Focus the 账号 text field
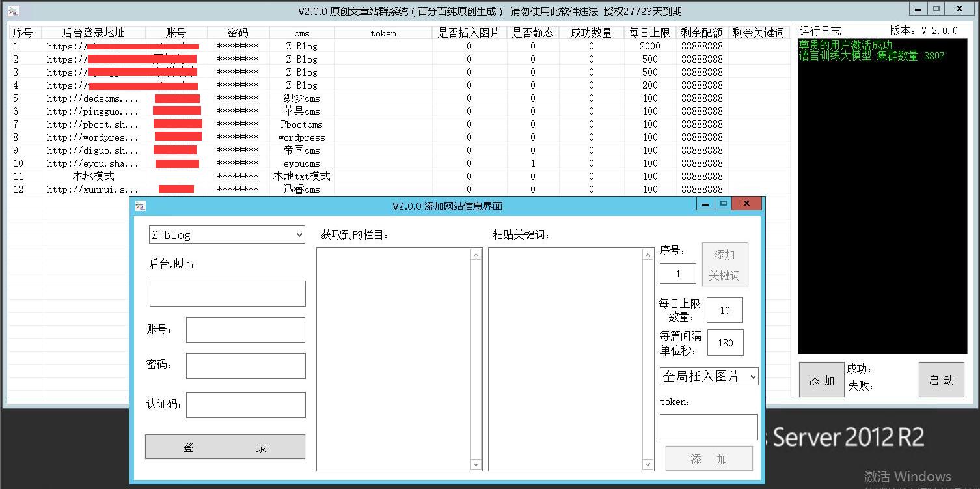980x489 pixels. [245, 330]
